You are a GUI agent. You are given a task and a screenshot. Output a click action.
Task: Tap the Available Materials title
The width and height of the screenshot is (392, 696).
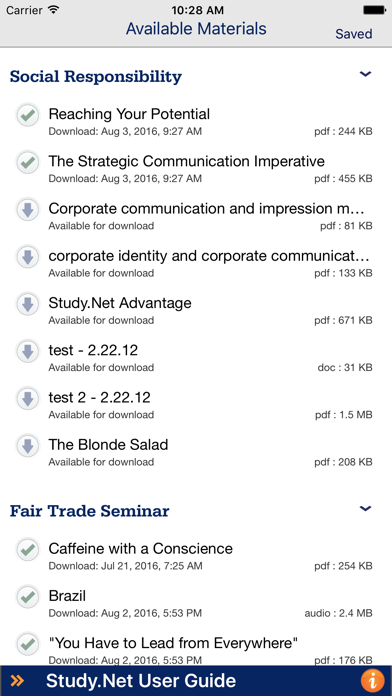(196, 29)
